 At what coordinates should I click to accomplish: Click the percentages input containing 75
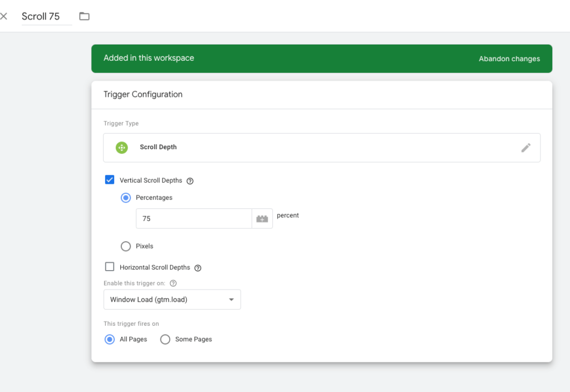(x=194, y=218)
